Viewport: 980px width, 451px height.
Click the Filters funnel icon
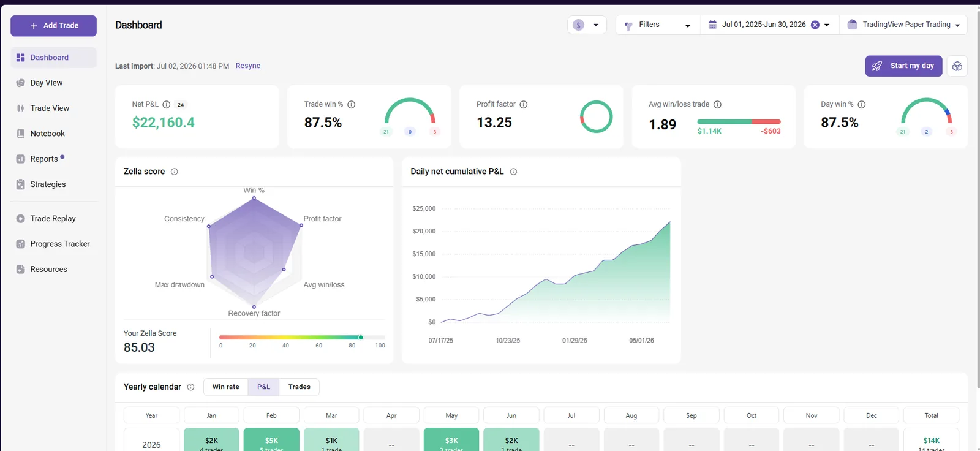[x=628, y=26]
